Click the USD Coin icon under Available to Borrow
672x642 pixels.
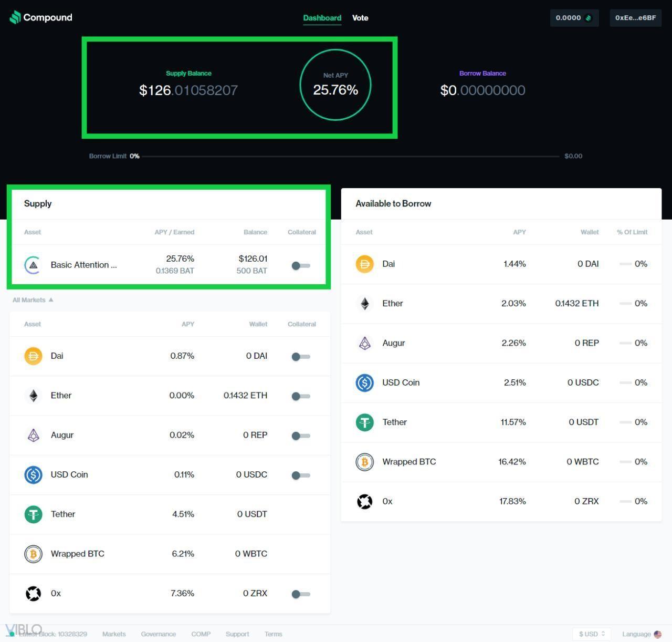[364, 382]
